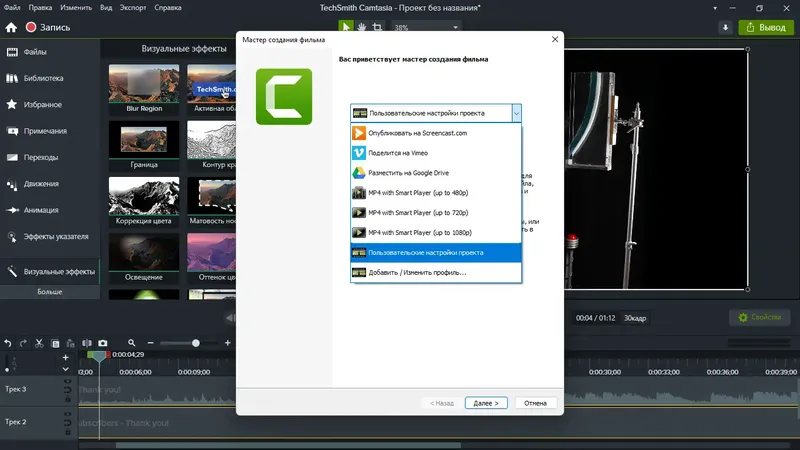Open the Экспорт menu
This screenshot has height=450, width=800.
[133, 8]
